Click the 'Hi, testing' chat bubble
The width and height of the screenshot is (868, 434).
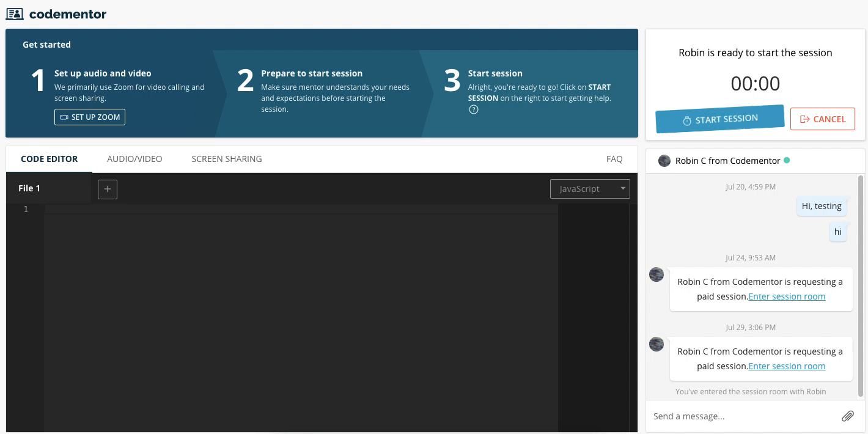click(822, 206)
